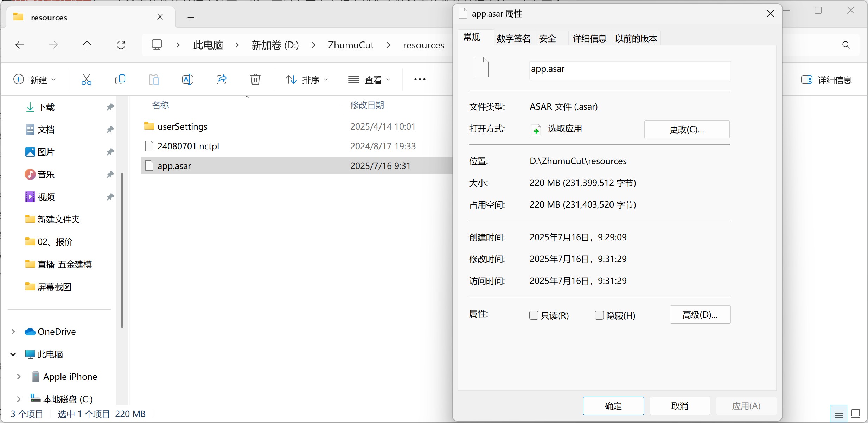
Task: Click inside the app.asar filename field
Action: click(x=629, y=69)
